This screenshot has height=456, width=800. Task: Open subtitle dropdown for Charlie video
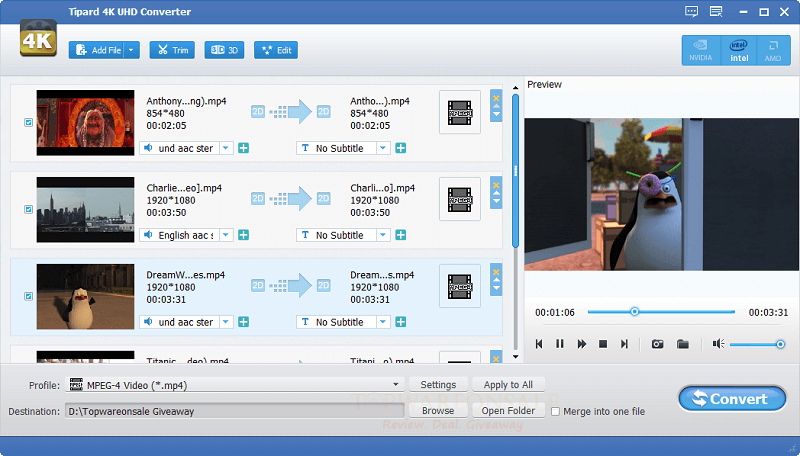(383, 235)
